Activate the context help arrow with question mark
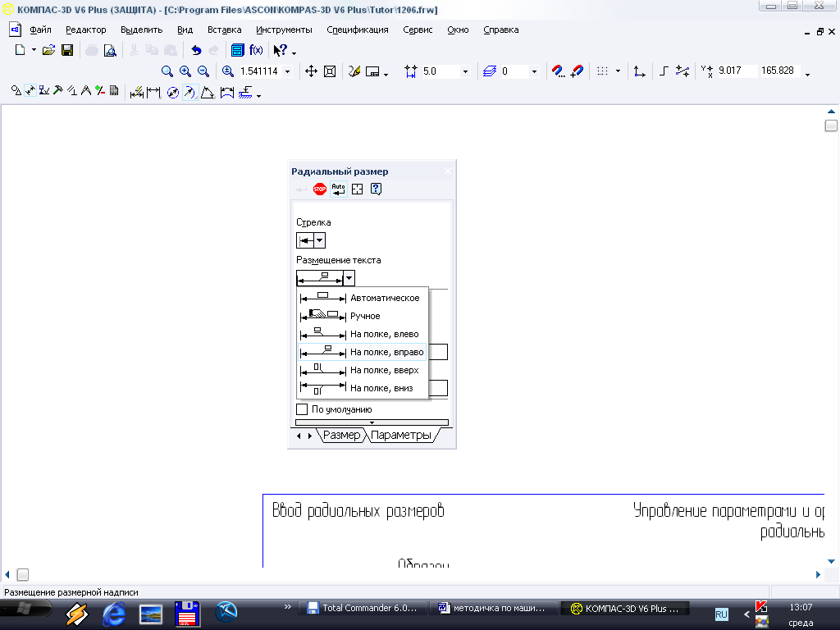 point(281,50)
